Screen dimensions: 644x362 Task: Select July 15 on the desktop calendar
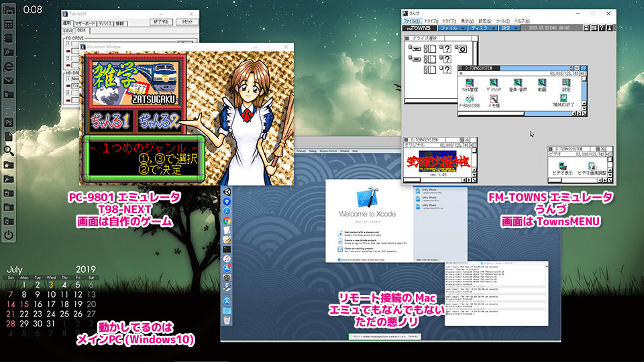tap(24, 304)
